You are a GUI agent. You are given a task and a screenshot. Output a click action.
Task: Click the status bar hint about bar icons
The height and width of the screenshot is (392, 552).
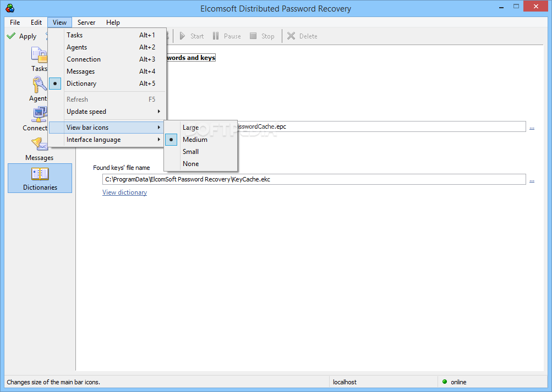(53, 382)
